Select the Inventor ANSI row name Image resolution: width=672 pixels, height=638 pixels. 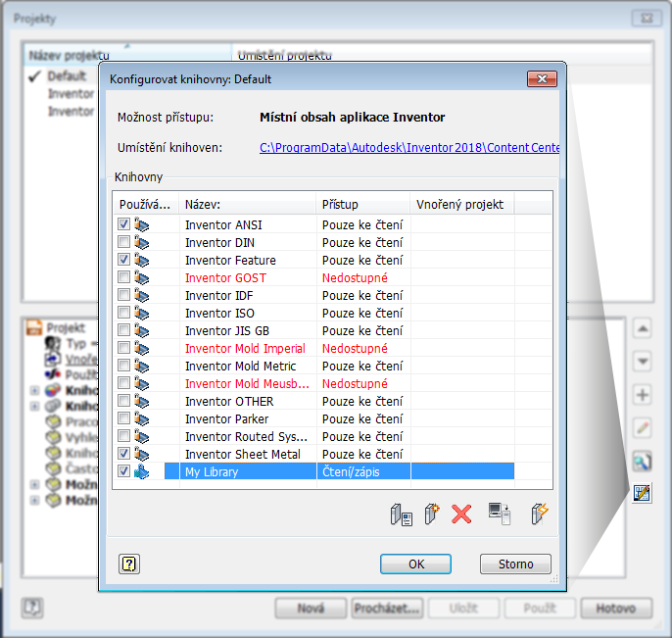(223, 224)
